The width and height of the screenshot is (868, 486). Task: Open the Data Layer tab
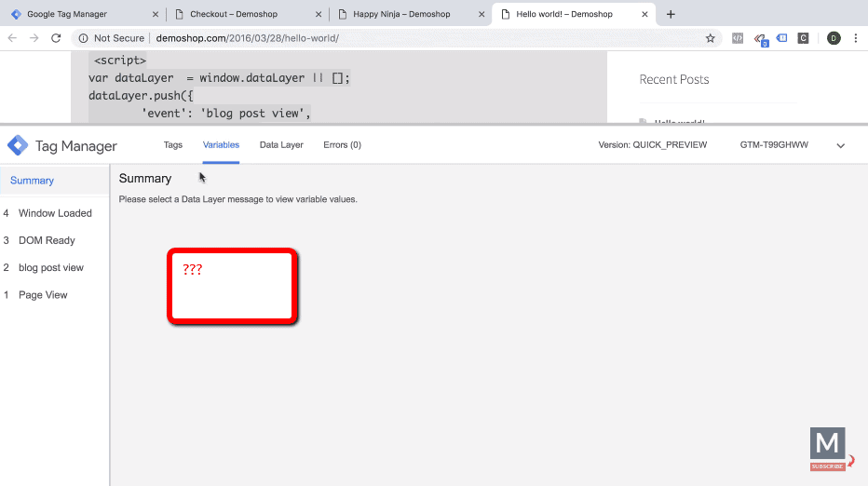(281, 145)
